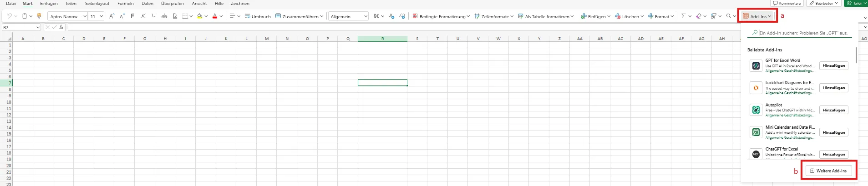Open the Datei menu
Image resolution: width=868 pixels, height=186 pixels.
(11, 4)
